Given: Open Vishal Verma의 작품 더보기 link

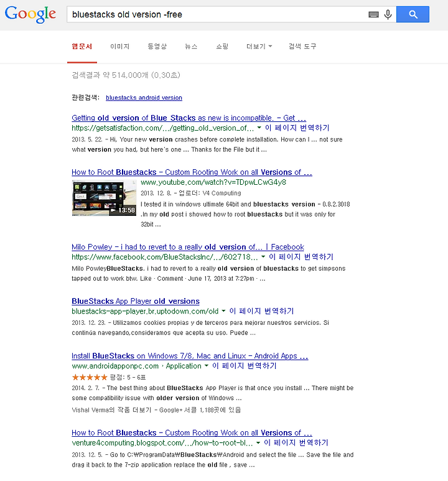Looking at the screenshot, I should pos(111,410).
